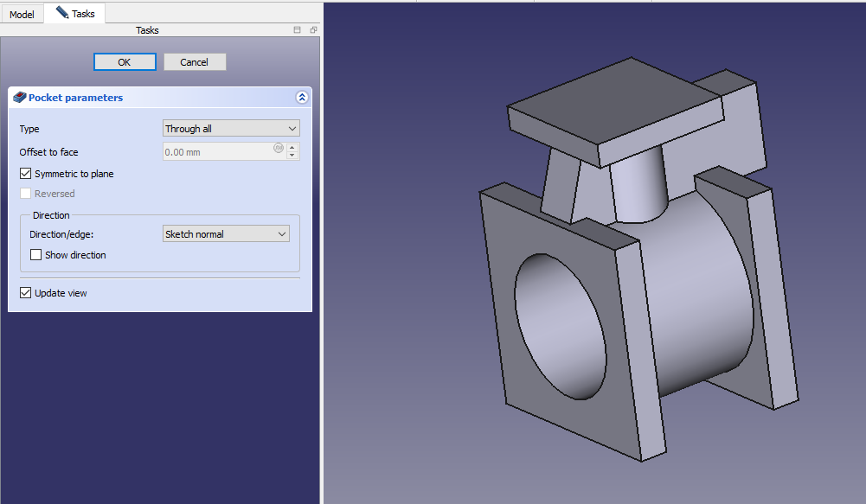Collapse the Pocket parameters section
This screenshot has width=866, height=504.
(301, 98)
